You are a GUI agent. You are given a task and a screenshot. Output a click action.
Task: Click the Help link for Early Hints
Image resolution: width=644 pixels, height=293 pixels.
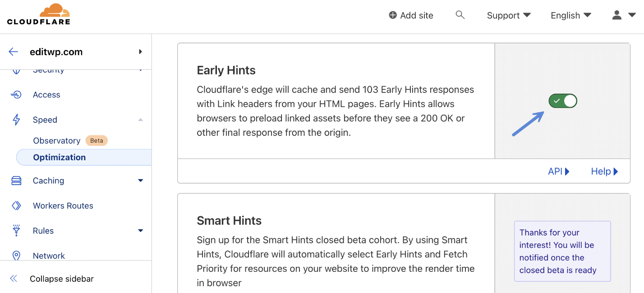604,171
